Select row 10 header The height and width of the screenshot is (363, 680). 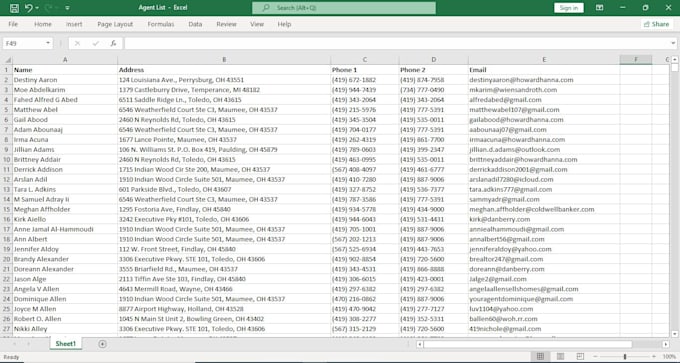[7, 160]
